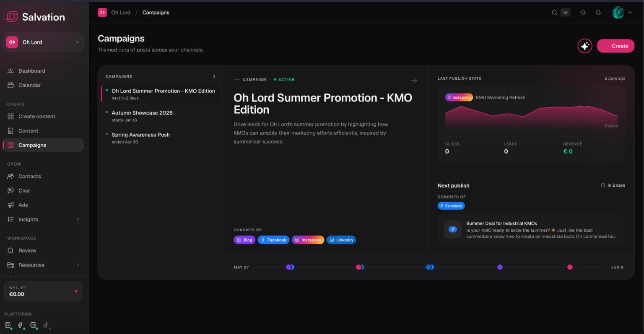
Task: Select the Oh Lord Summer Promotion campaign in the list
Action: click(161, 94)
